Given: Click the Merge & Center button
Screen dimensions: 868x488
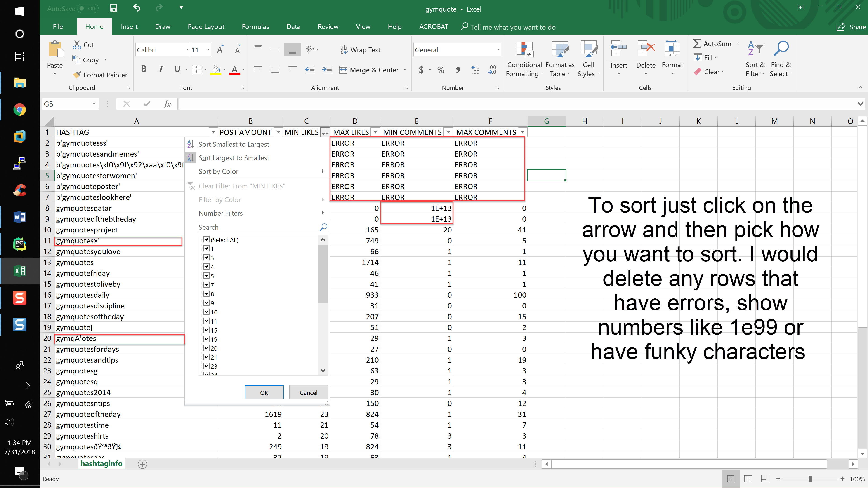Looking at the screenshot, I should pos(369,70).
